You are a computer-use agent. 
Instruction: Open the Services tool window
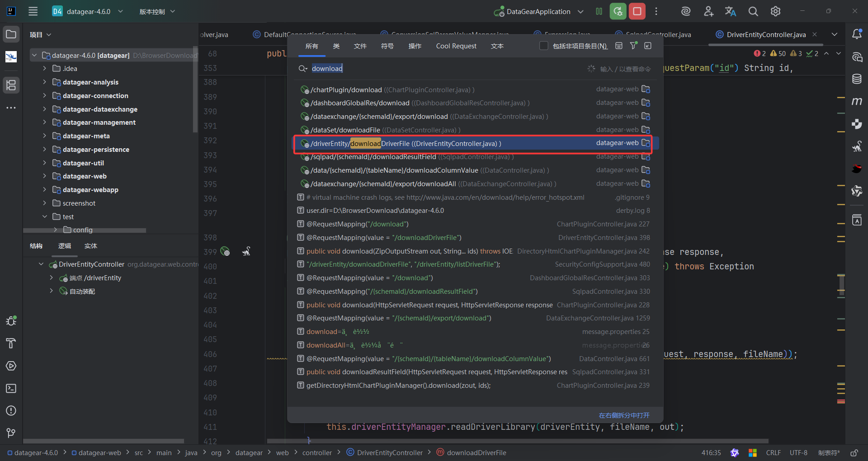tap(11, 366)
